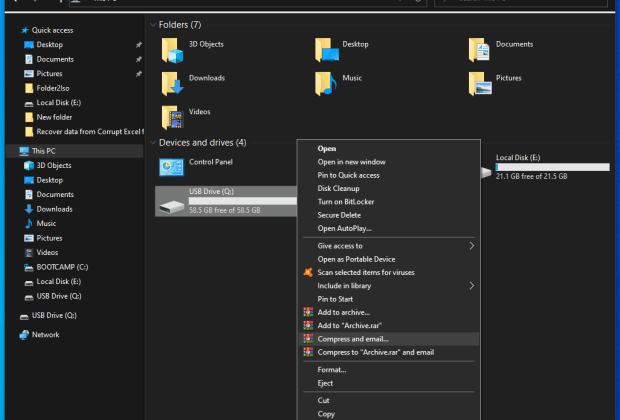Collapse the This PC tree node
This screenshot has height=420, width=620.
tap(11, 151)
